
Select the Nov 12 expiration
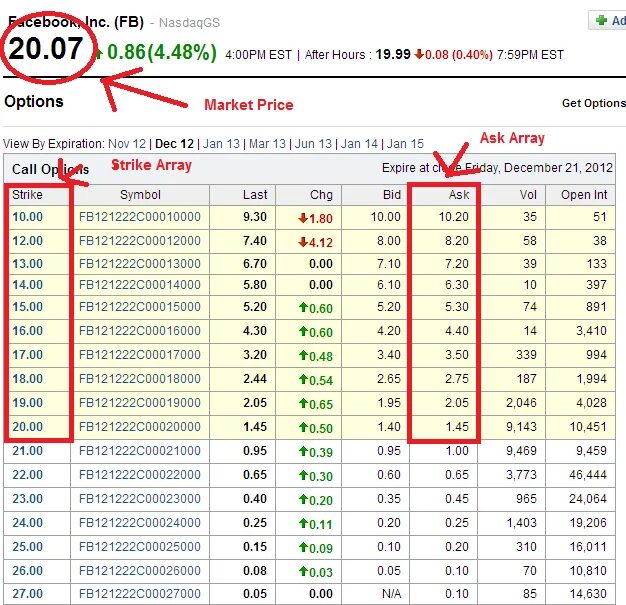(x=127, y=143)
